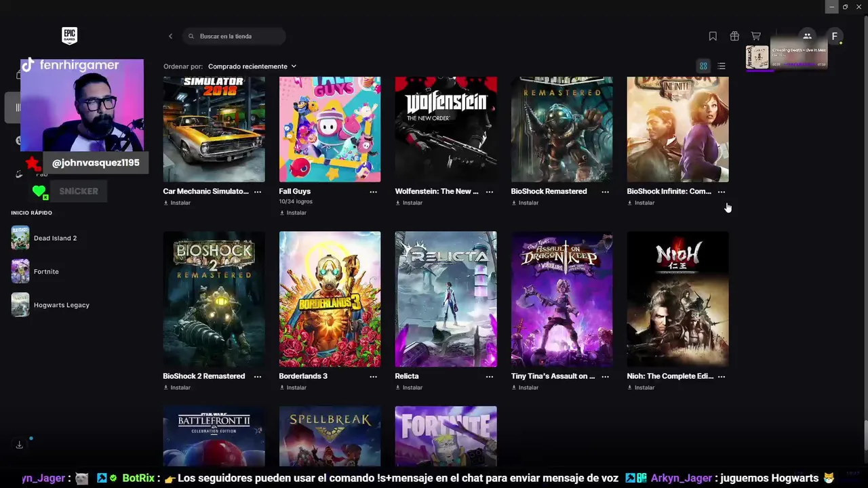Open options menu for BioShock Infinite
Viewport: 868px width, 488px height.
point(721,192)
